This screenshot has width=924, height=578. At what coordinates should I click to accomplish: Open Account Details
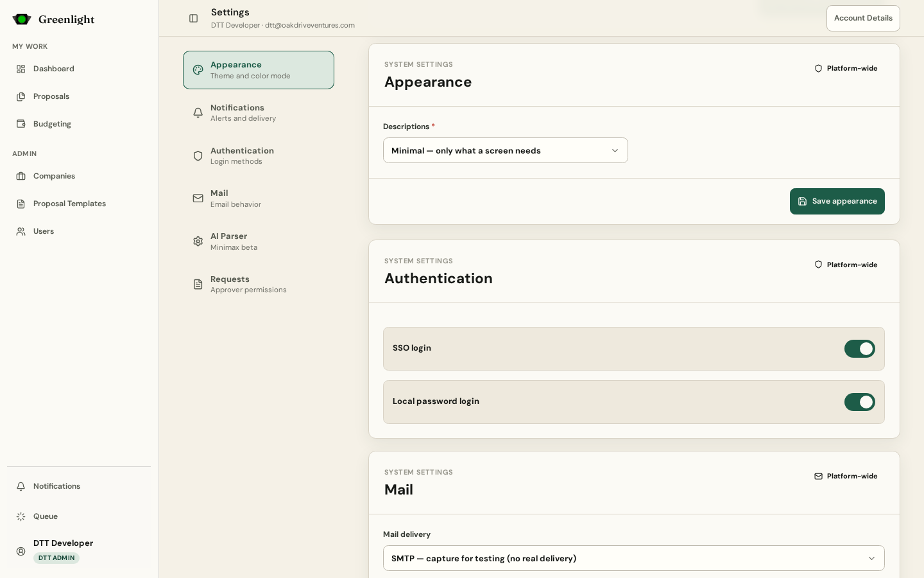(x=863, y=18)
